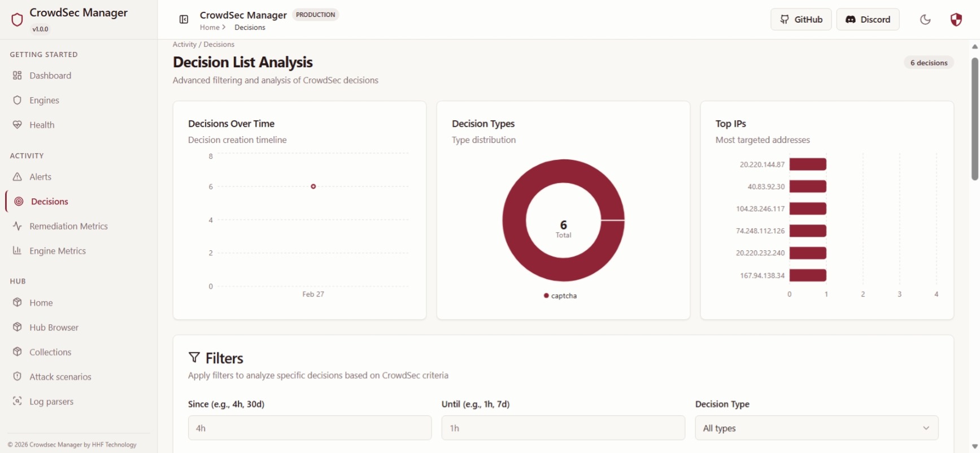The width and height of the screenshot is (980, 453).
Task: Click the Hub Home label in the sidebar
Action: (41, 303)
